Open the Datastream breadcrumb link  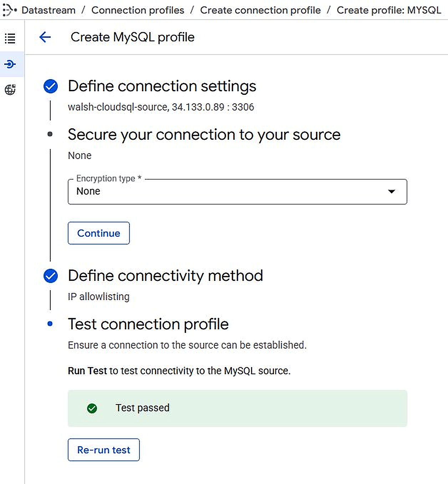pos(49,10)
